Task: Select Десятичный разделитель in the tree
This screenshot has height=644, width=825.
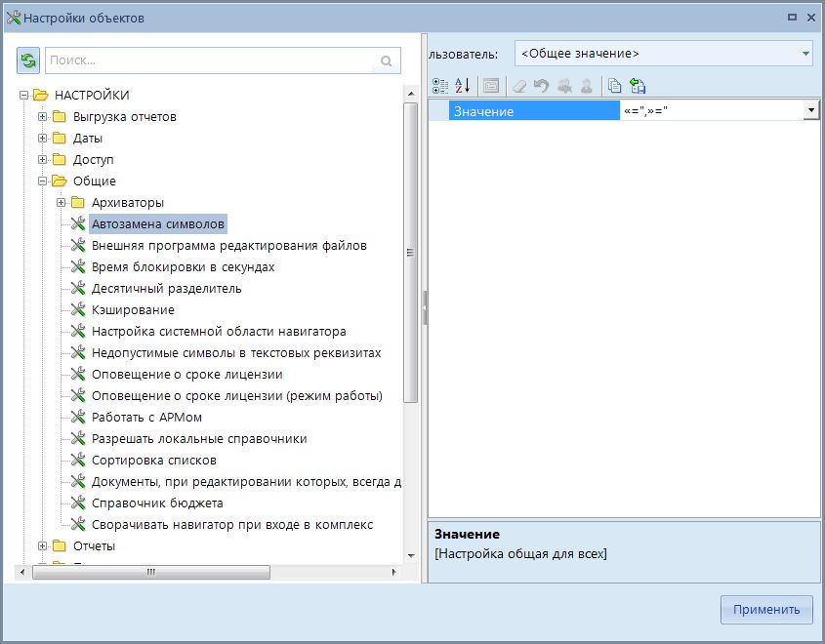Action: (166, 289)
